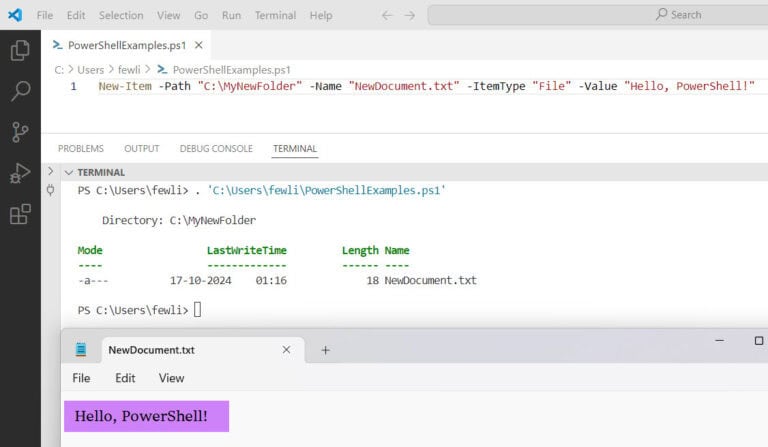Select the PowerShellExamples.ps1 editor tab
Screen dimensions: 768x447
[126, 45]
